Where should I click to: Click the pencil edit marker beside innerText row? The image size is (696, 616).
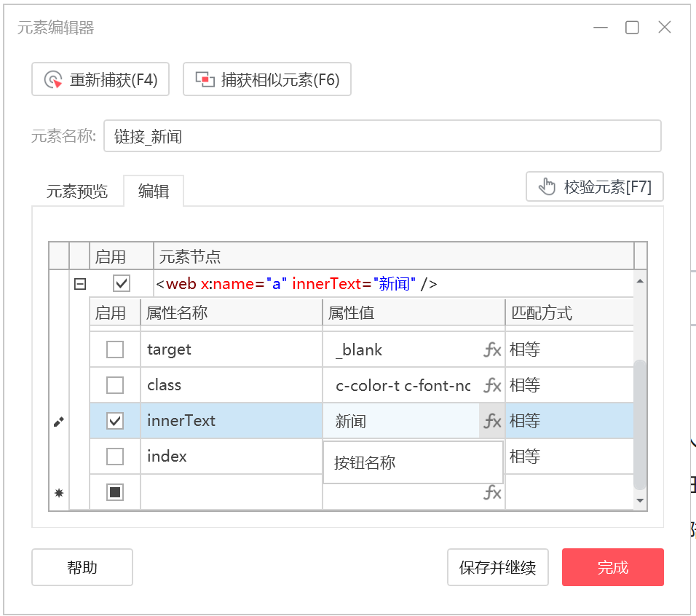pyautogui.click(x=58, y=422)
